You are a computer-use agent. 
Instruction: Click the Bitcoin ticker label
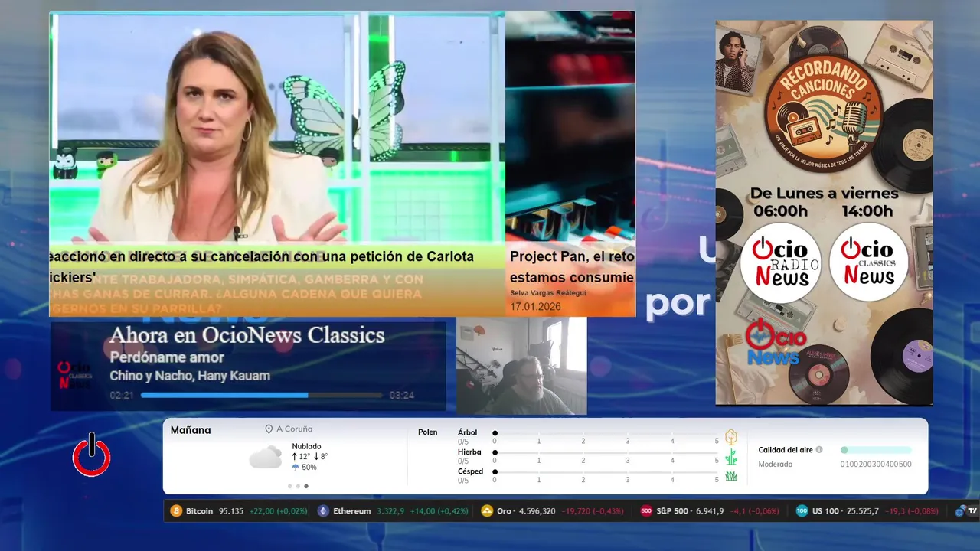pos(199,510)
